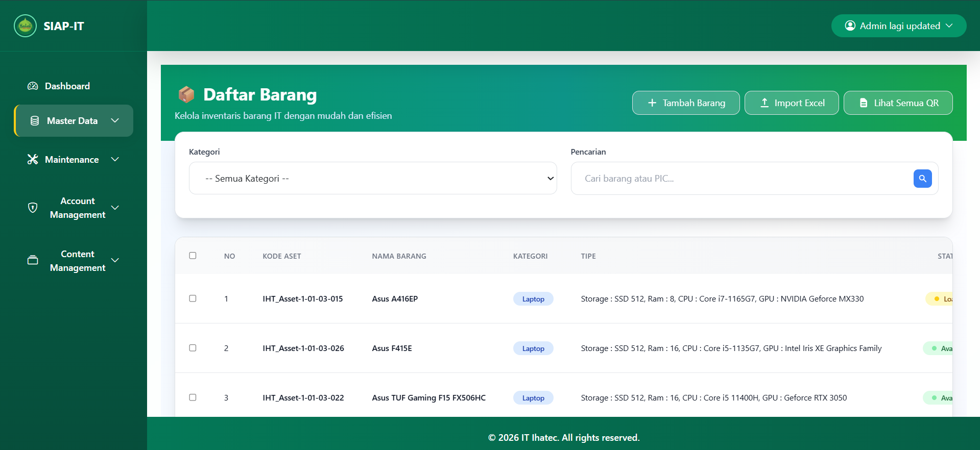This screenshot has height=450, width=980.
Task: Expand the Account Management chevron
Action: coord(115,208)
